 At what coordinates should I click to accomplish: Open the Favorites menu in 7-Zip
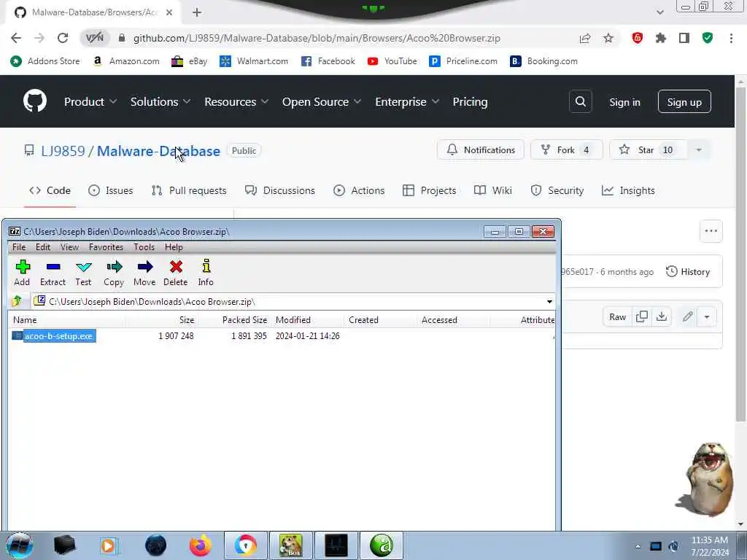coord(106,246)
